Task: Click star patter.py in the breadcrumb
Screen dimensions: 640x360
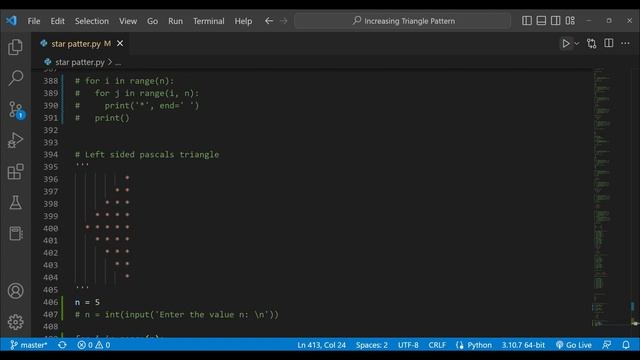Action: click(80, 62)
